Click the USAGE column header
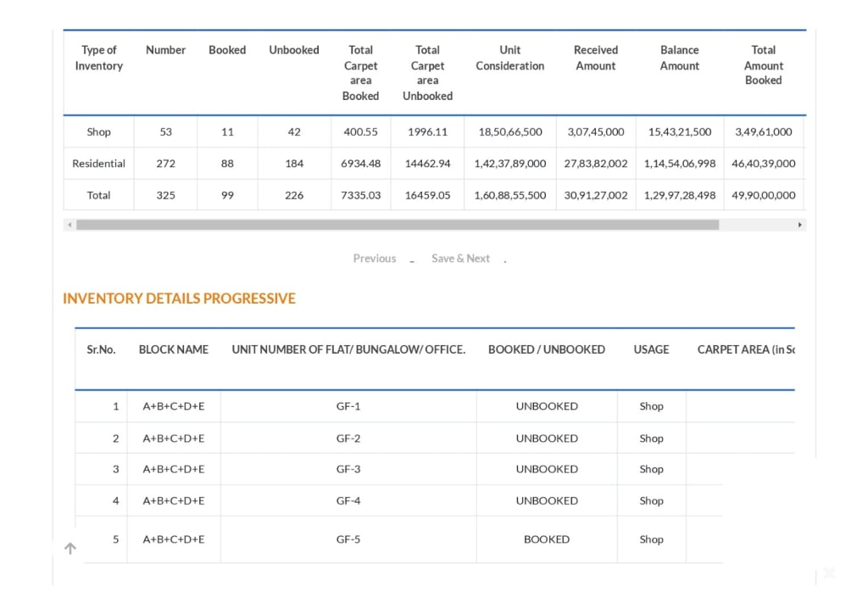The width and height of the screenshot is (868, 614). [650, 349]
